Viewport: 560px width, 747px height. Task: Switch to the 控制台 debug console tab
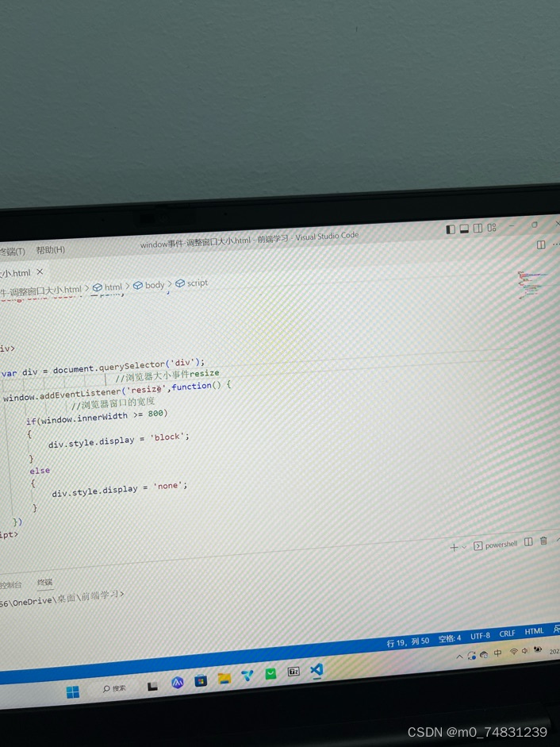pyautogui.click(x=10, y=584)
